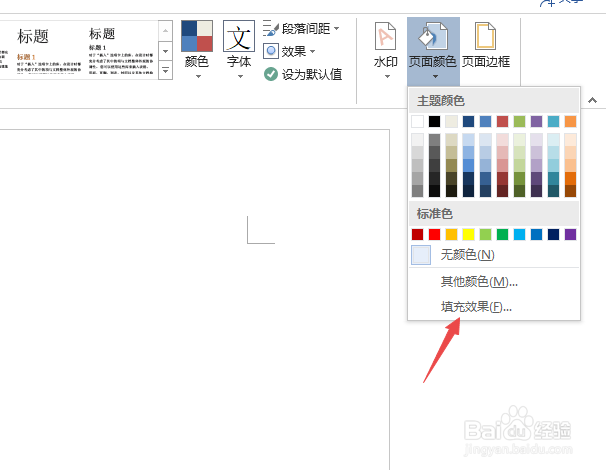
Task: Pick the dark navy blue theme swatch
Action: point(468,121)
